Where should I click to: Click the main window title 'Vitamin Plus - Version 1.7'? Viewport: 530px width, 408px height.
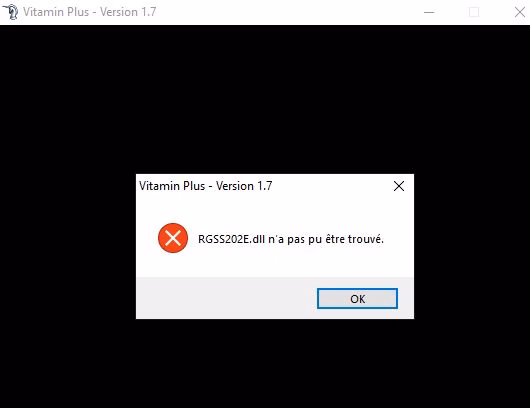[90, 12]
